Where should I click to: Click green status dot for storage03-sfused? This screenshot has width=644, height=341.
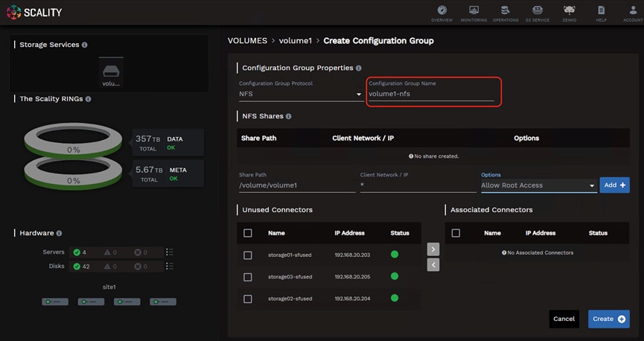(x=395, y=276)
